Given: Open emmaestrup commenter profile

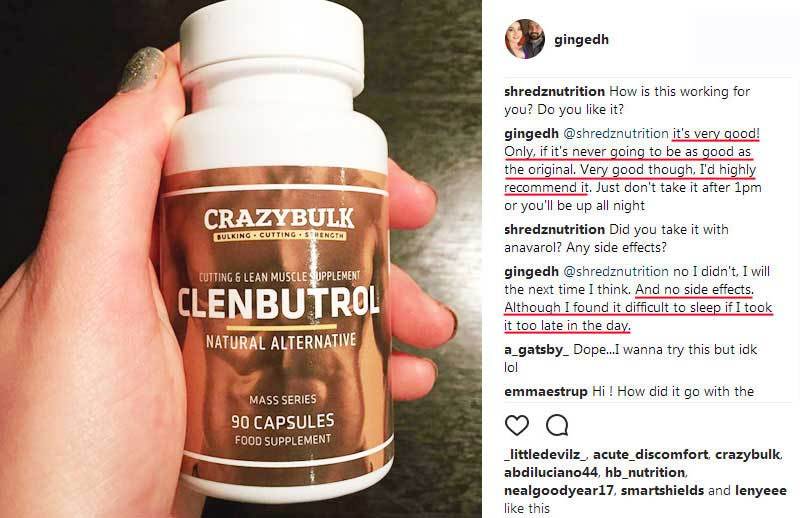Looking at the screenshot, I should coord(545,392).
